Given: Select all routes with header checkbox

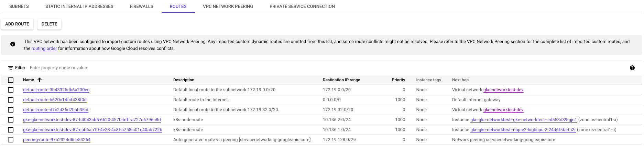Looking at the screenshot, I should [x=11, y=80].
